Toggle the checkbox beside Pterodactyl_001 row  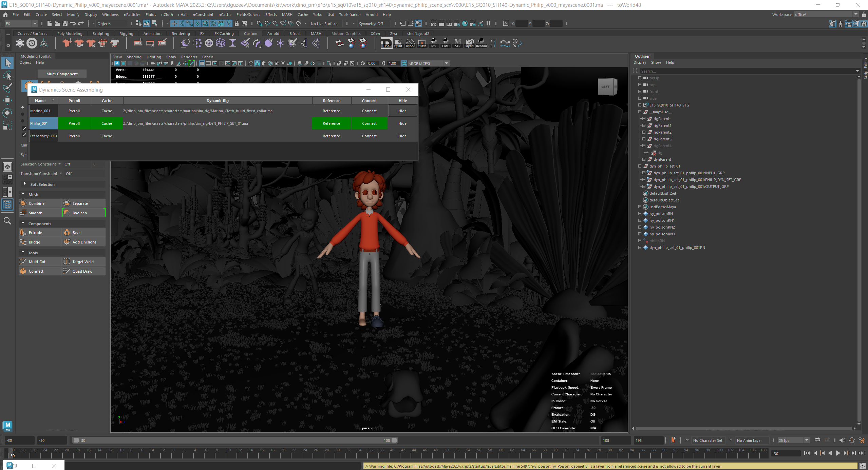[x=24, y=135]
